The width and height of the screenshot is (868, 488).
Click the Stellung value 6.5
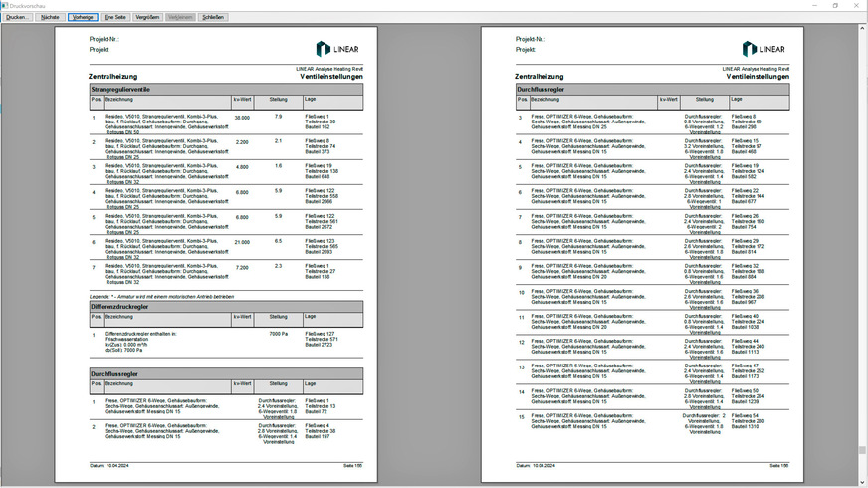pos(278,241)
